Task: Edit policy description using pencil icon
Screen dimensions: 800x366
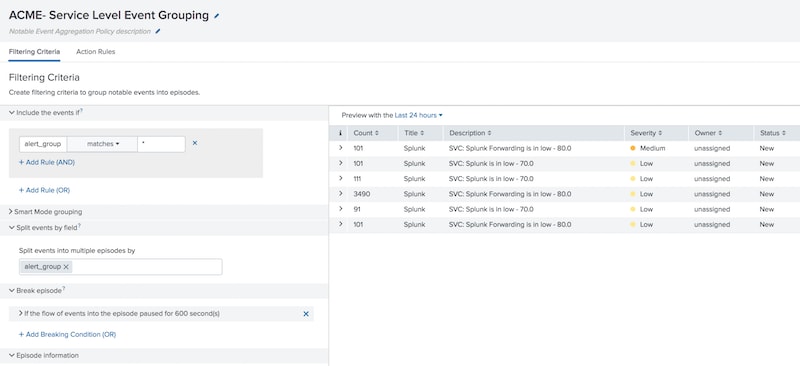Action: [x=158, y=32]
